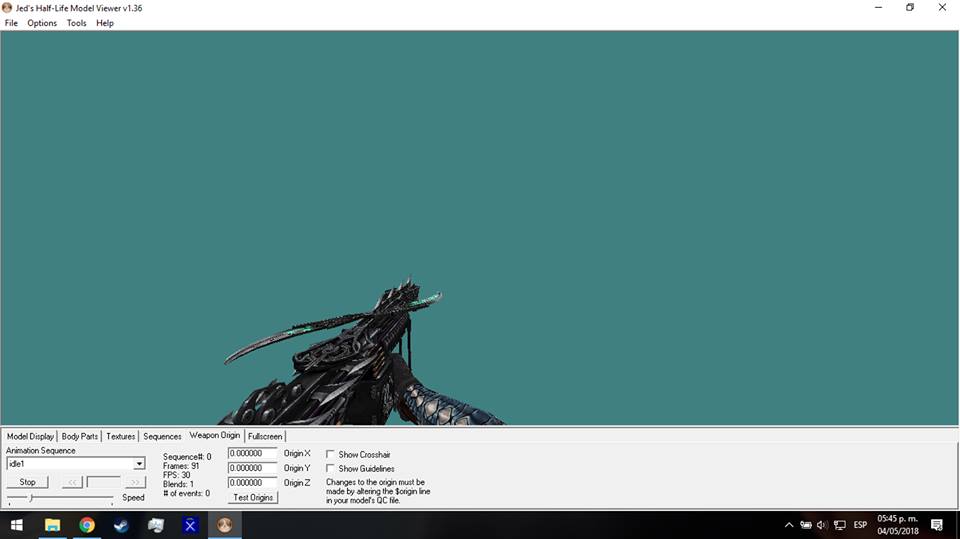Open the Tools menu
This screenshot has width=960, height=539.
click(77, 23)
